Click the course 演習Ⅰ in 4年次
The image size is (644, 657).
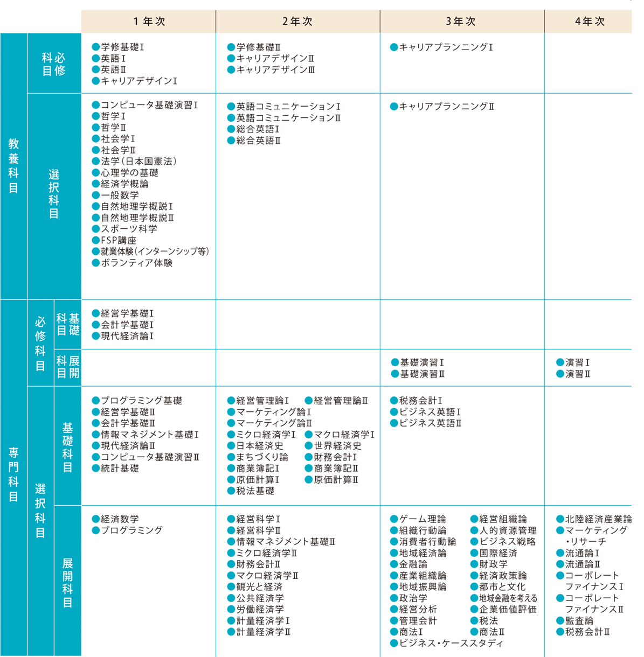pos(573,362)
